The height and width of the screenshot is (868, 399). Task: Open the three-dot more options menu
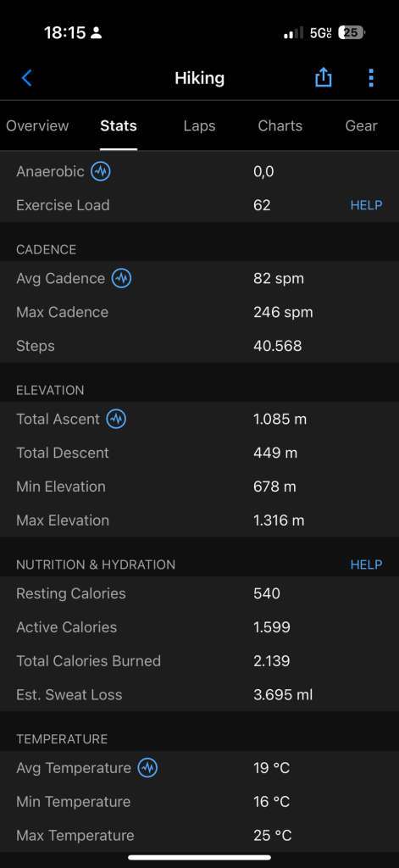371,78
